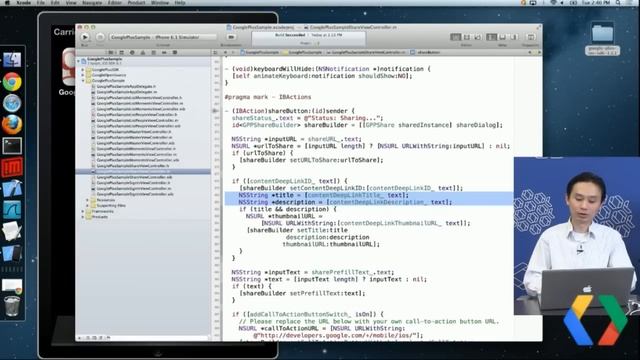Viewport: 640px width, 360px height.
Task: Show the Symbol navigator
Action: coord(121,53)
